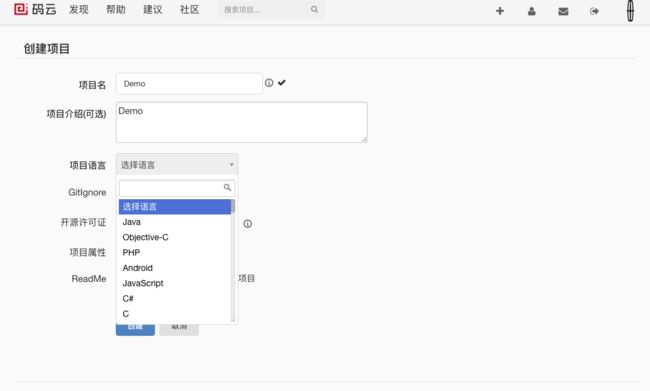Click the search magnifier in top bar
This screenshot has width=650, height=391.
pos(314,9)
